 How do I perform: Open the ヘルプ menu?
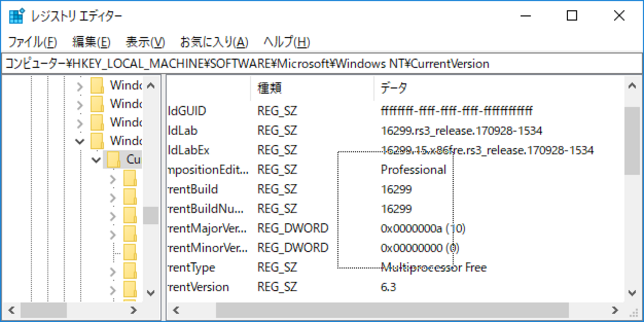[287, 42]
